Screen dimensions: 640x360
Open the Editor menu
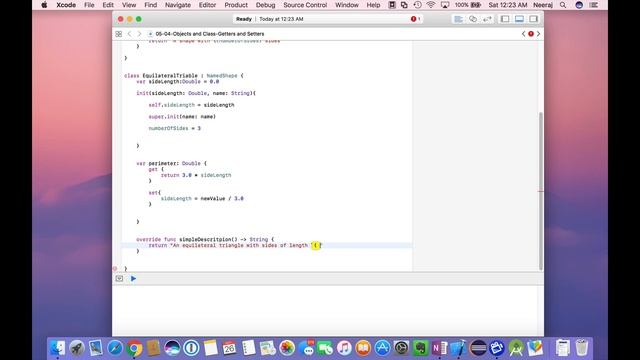click(x=207, y=5)
